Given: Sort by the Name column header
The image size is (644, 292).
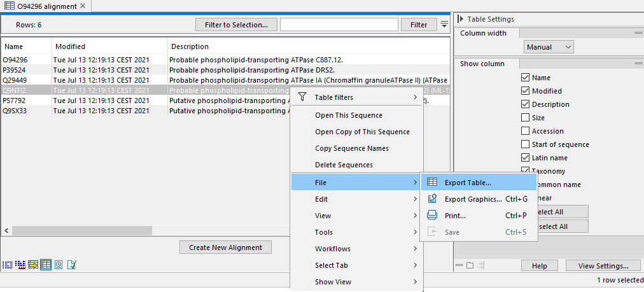Looking at the screenshot, I should (x=26, y=46).
